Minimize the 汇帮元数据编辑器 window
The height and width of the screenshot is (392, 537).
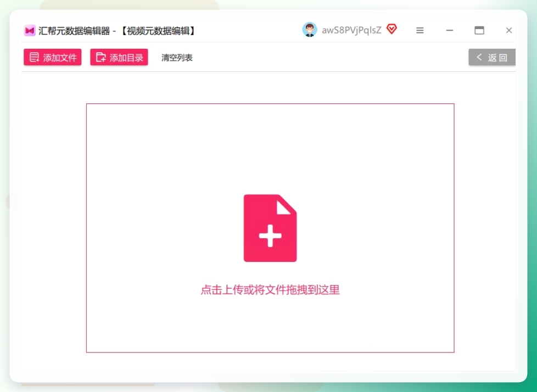[450, 30]
